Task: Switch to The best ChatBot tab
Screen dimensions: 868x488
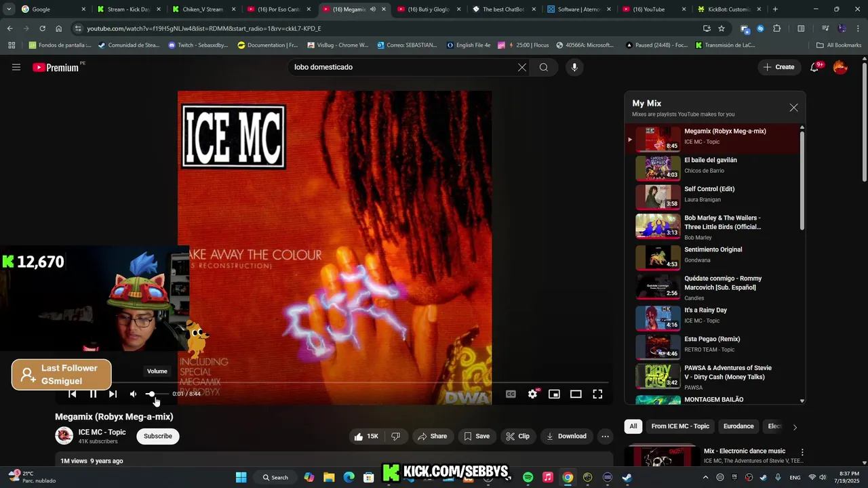Action: 504,9
